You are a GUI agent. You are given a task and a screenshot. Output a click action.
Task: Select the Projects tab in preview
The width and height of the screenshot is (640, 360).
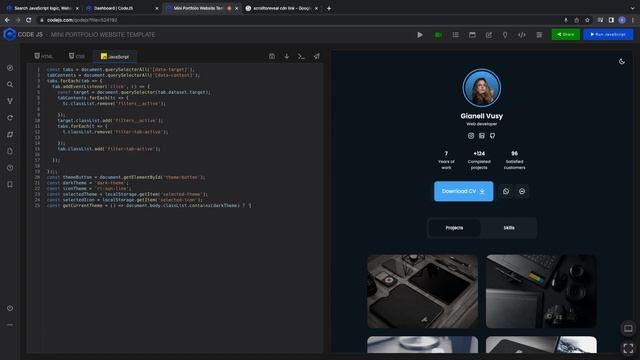(454, 228)
